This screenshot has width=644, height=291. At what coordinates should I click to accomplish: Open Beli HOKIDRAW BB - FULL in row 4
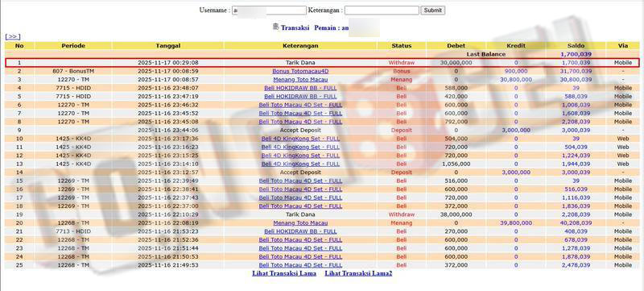point(300,88)
